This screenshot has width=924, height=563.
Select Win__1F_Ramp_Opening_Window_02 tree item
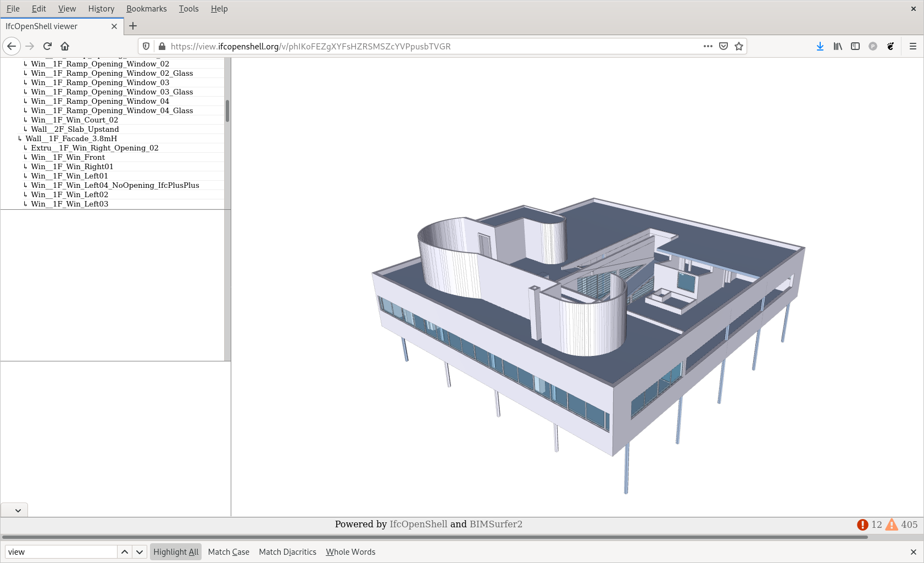(100, 64)
